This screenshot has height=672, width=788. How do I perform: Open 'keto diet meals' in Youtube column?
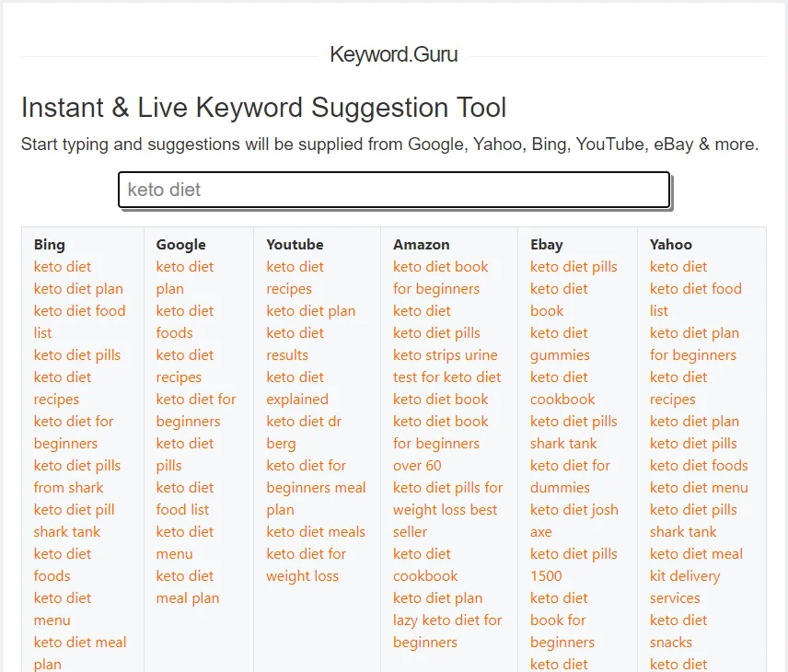coord(316,532)
